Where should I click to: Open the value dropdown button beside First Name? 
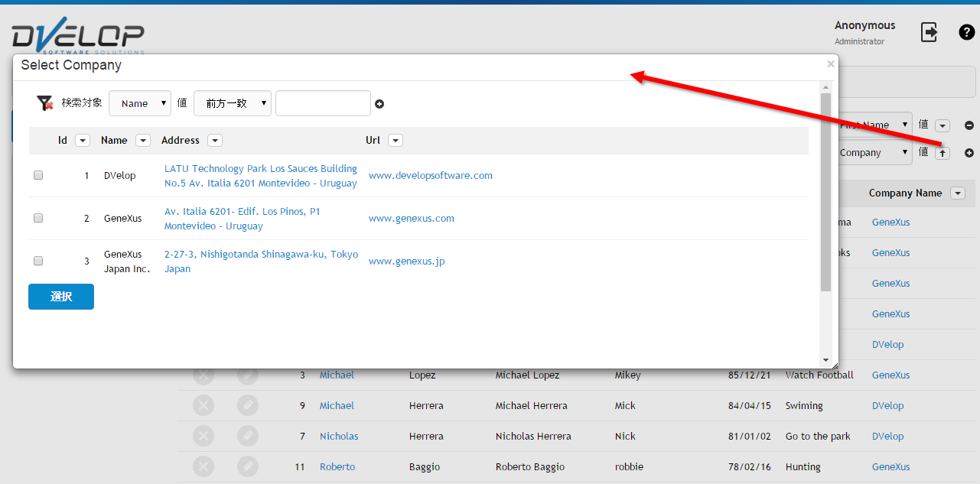pos(943,125)
